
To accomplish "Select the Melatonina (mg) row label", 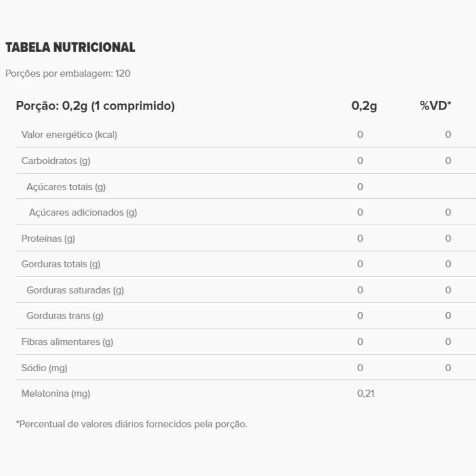I will (56, 393).
